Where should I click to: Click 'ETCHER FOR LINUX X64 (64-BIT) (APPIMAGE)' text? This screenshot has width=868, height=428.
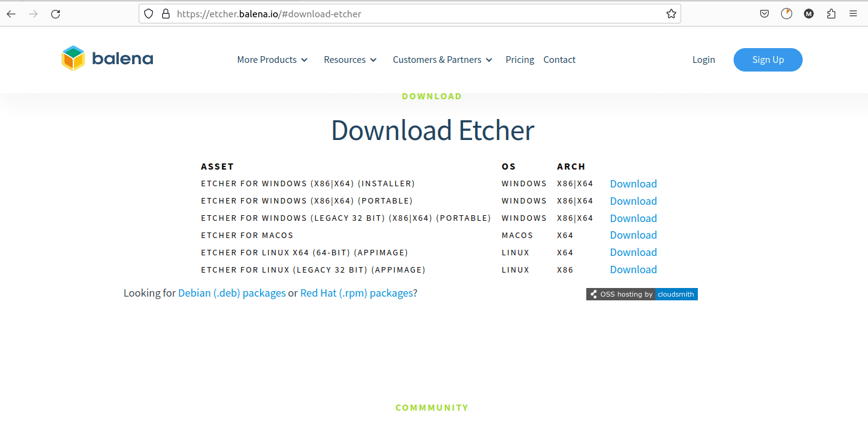point(305,253)
